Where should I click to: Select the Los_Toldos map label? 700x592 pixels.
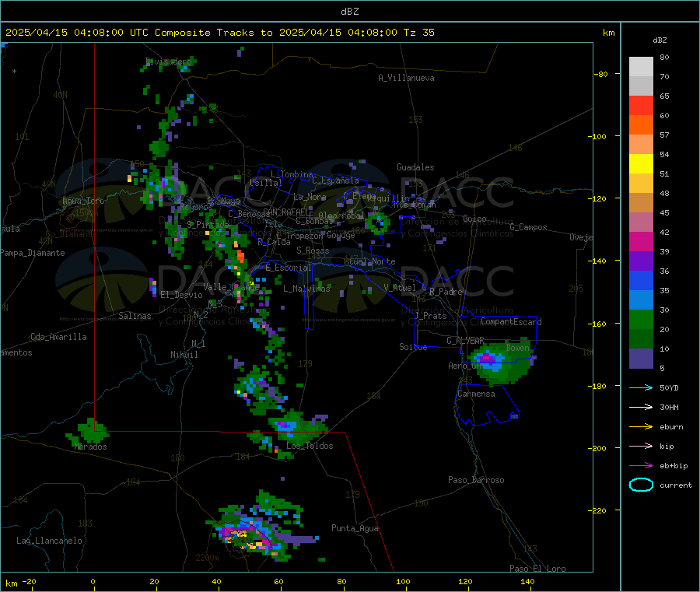pos(310,446)
